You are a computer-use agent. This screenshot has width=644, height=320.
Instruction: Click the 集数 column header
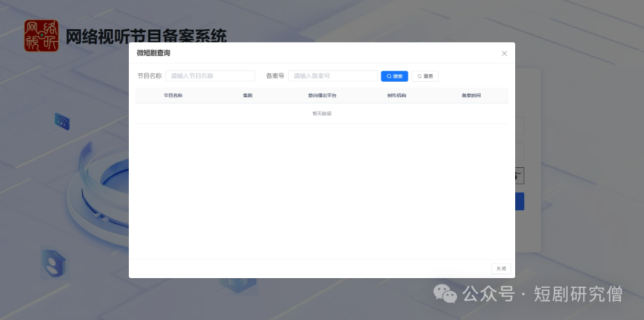(247, 96)
